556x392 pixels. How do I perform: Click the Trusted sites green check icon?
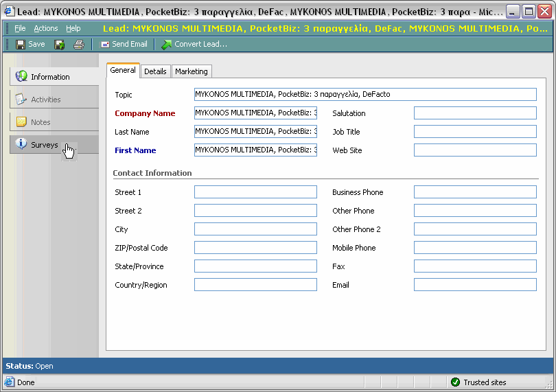[455, 382]
